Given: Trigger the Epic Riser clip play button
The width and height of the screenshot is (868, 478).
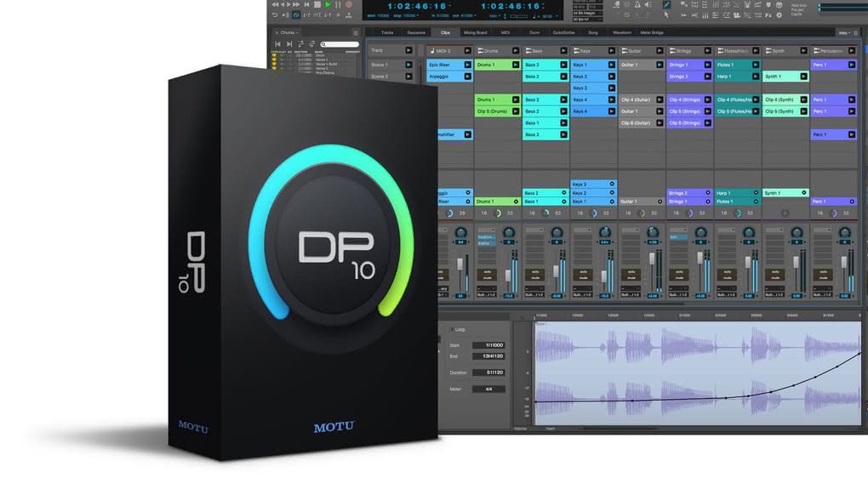Looking at the screenshot, I should click(x=467, y=65).
